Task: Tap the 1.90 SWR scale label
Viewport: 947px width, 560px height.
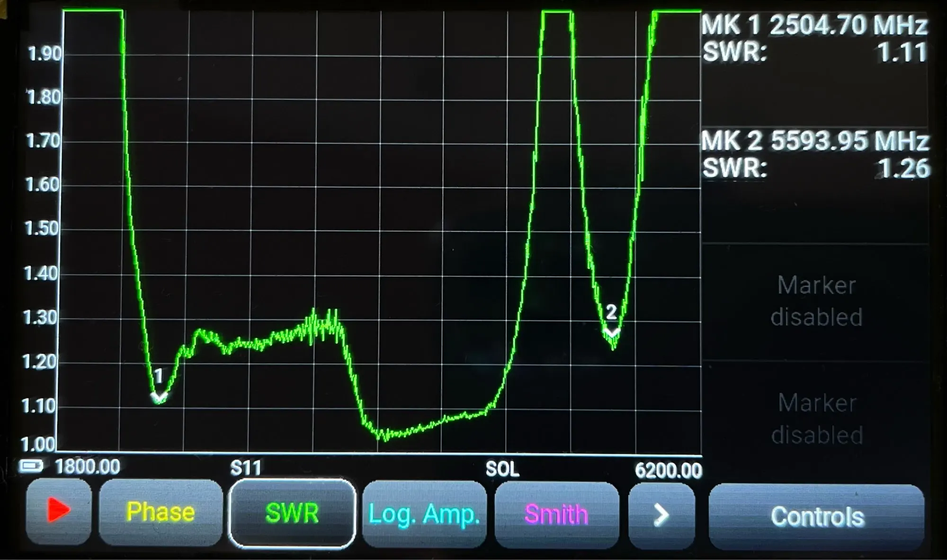Action: click(x=45, y=54)
